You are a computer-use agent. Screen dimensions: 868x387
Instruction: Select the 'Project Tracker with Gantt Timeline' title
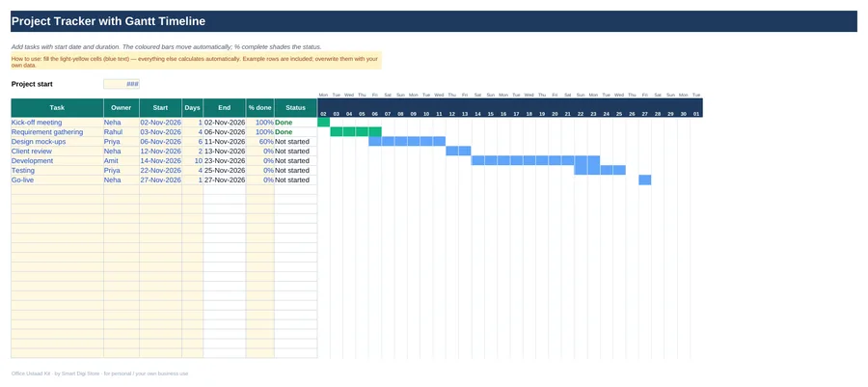[108, 21]
